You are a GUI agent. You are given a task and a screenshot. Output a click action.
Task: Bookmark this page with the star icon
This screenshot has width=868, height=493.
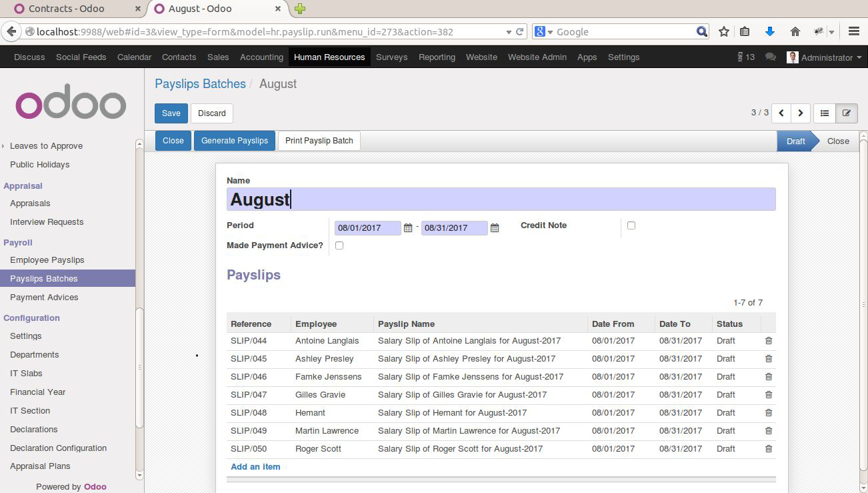(724, 31)
